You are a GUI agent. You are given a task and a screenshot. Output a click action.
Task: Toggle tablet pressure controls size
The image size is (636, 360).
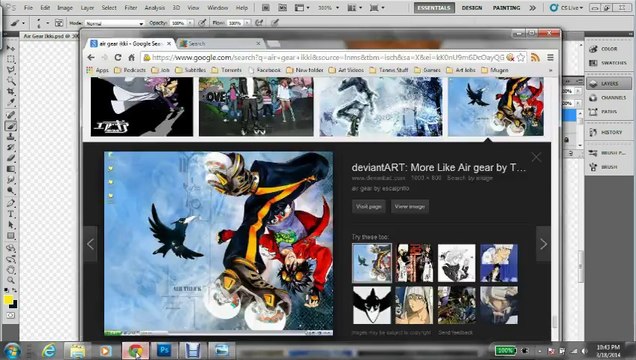coord(275,23)
